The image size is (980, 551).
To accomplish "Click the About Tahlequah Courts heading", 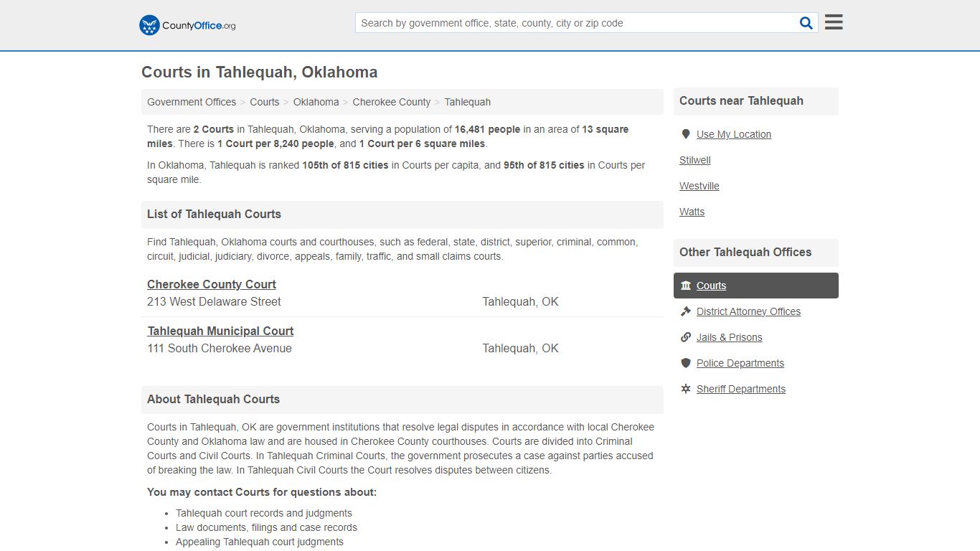I will (x=213, y=399).
